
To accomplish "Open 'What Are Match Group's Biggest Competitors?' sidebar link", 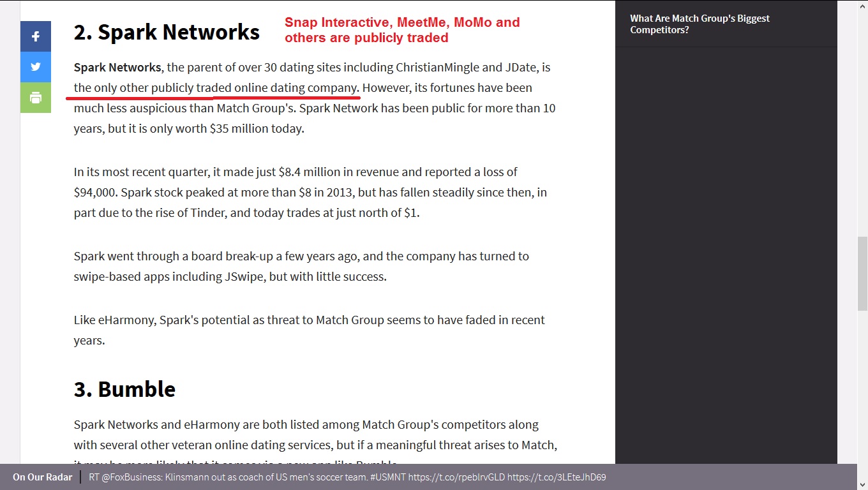I will pyautogui.click(x=700, y=24).
